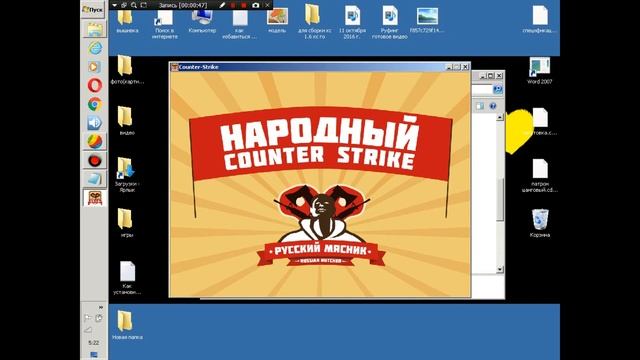Viewport: 640px width, 360px height.
Task: Select the Руфинг готовое видео file
Action: 389,22
